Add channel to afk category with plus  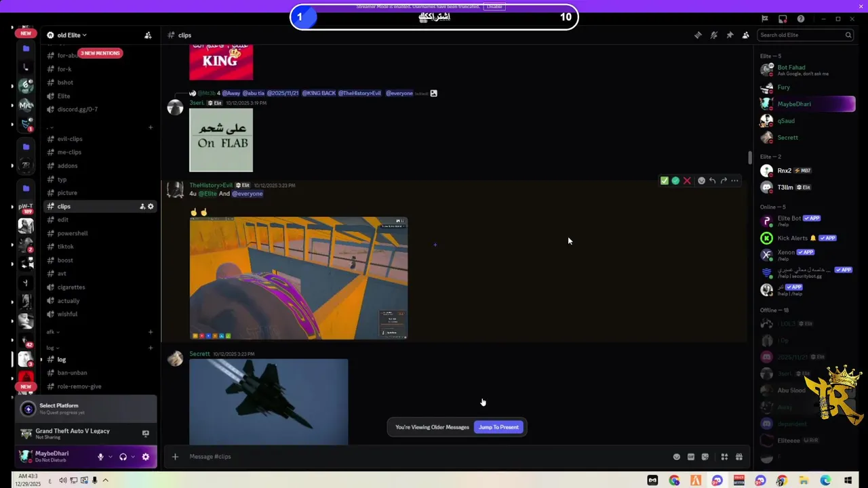pyautogui.click(x=151, y=332)
